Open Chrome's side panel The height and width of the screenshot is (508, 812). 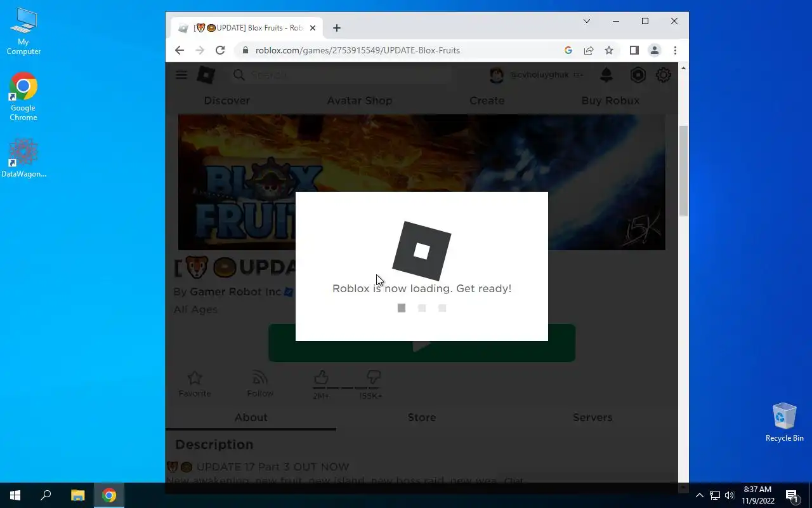point(634,50)
